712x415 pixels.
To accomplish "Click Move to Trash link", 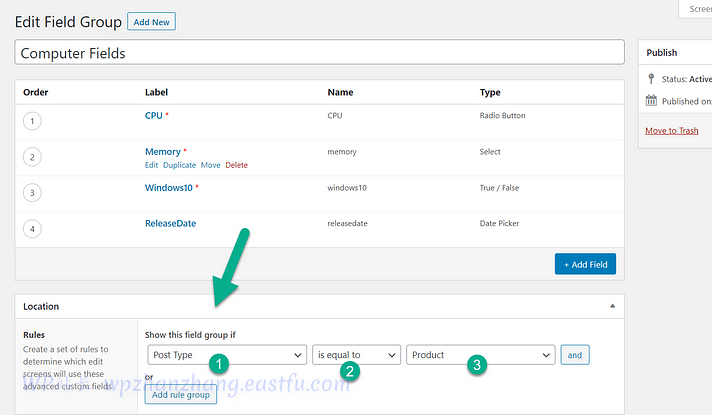I will point(671,131).
